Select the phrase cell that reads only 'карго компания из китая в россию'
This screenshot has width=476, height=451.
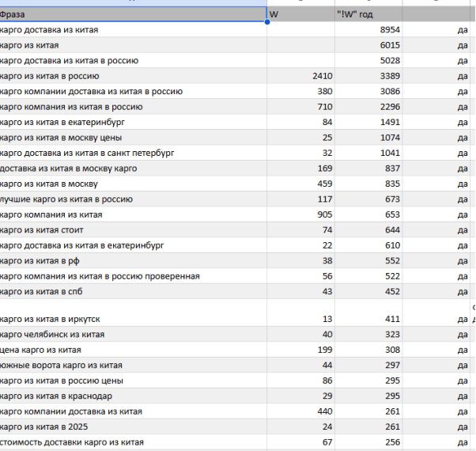[x=134, y=107]
